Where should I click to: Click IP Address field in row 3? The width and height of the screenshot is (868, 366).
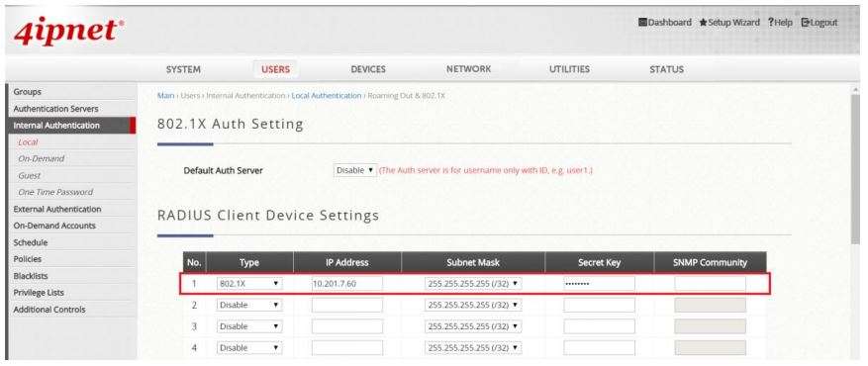coord(347,326)
